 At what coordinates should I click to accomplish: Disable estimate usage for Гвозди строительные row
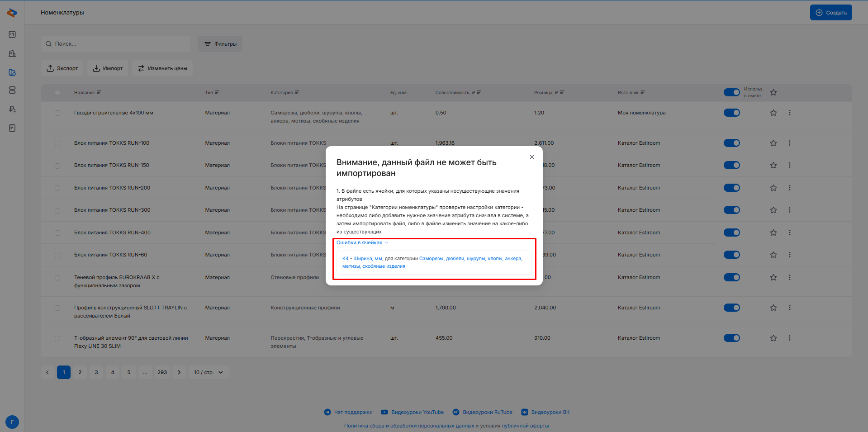[731, 113]
